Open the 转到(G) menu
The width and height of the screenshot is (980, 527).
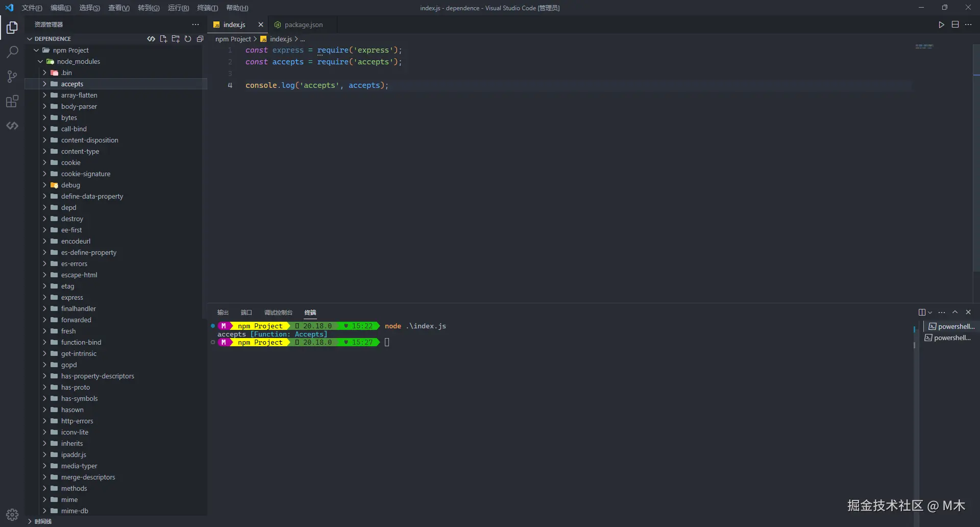(149, 8)
